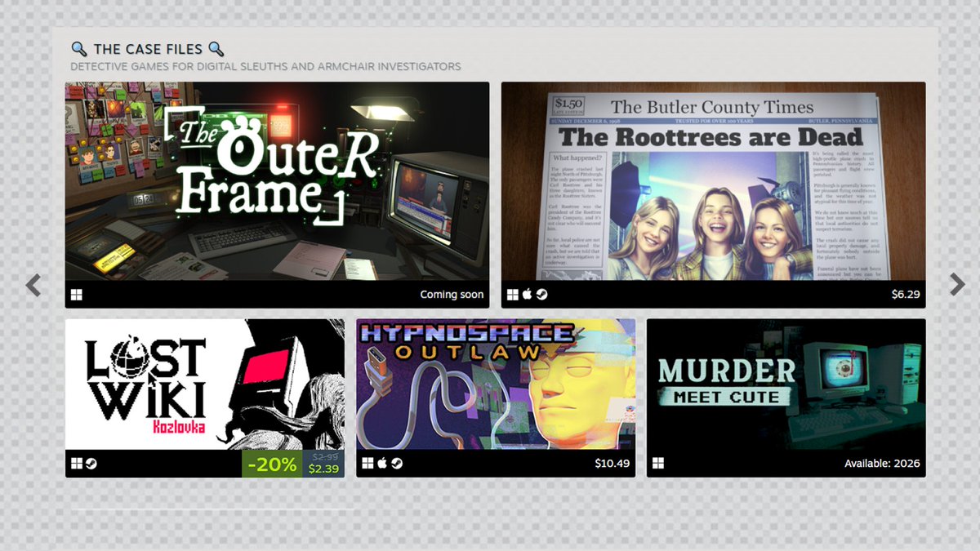Click the detective games subtitle text
Screen dimensions: 980x551
pos(265,66)
